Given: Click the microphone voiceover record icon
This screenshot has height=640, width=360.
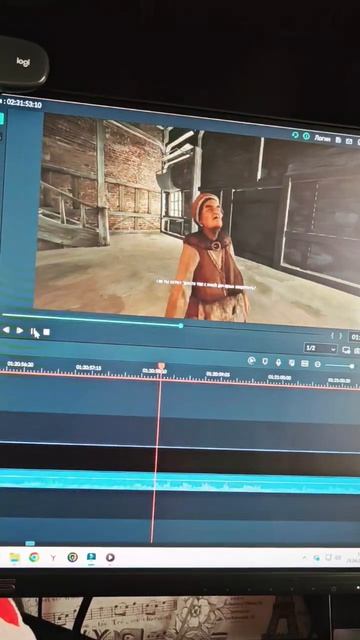Looking at the screenshot, I should pyautogui.click(x=278, y=362).
